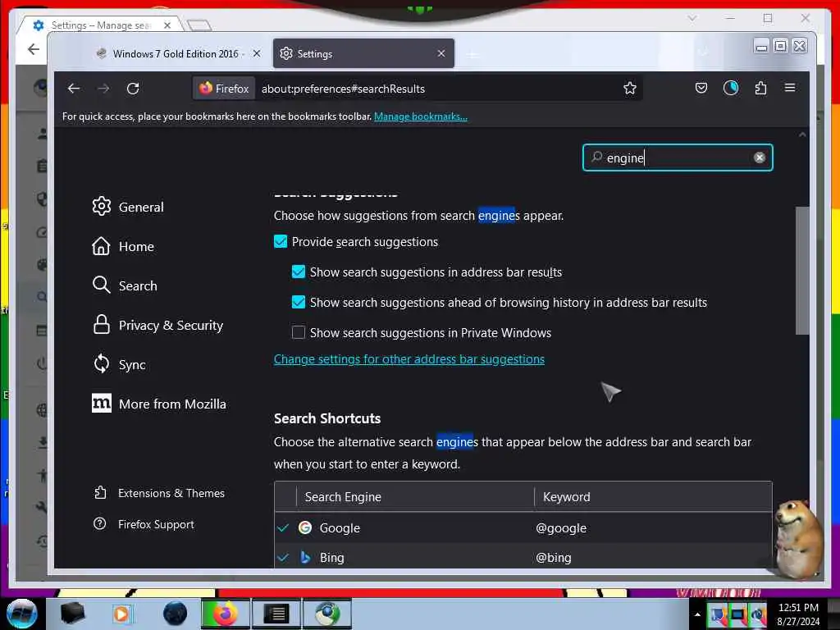Close the Firefox Settings tab
Screen dimensions: 840x630
coord(441,53)
